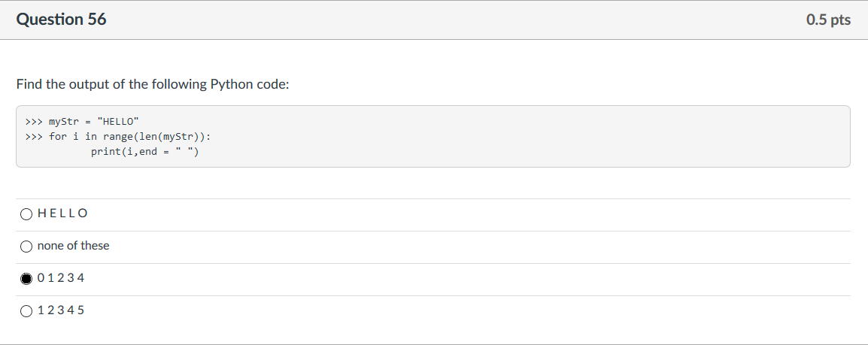Click the print(i,end = " ") code line
Viewport: 868px width, 345px height.
point(145,152)
